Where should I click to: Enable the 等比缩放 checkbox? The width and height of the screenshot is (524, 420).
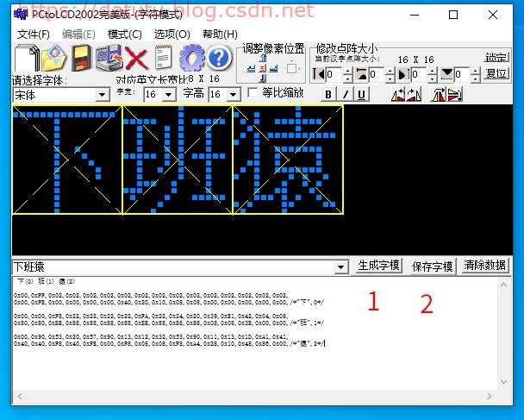253,93
